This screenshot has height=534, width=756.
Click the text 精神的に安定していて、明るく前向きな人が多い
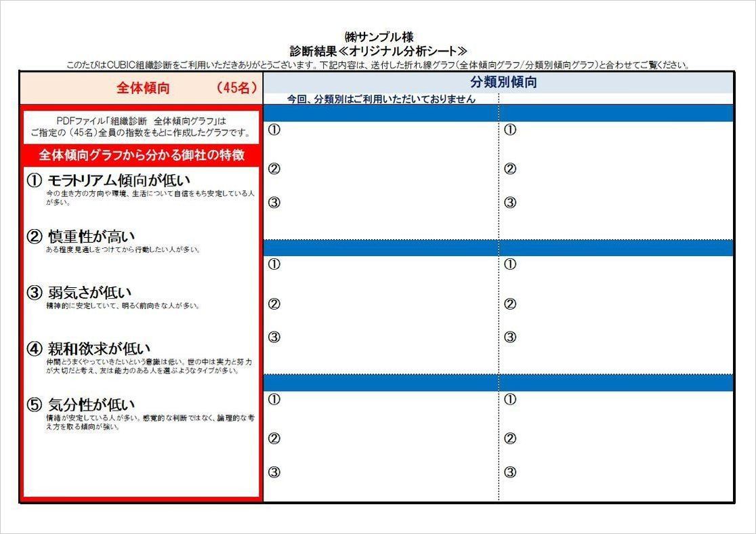[123, 306]
